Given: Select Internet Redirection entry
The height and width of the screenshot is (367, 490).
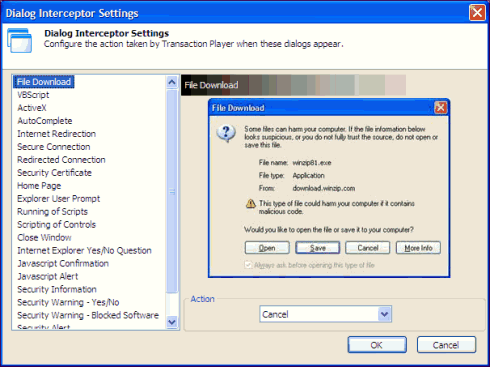Looking at the screenshot, I should tap(57, 134).
